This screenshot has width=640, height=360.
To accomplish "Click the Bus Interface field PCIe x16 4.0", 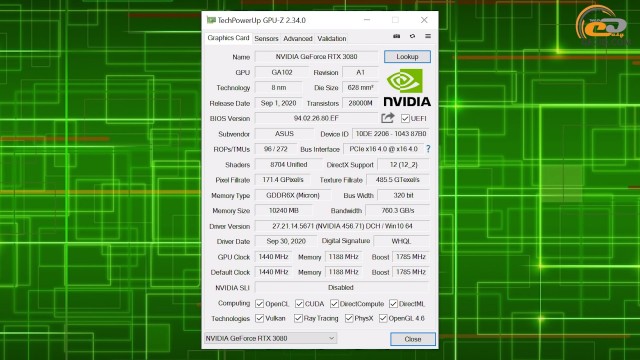I will point(384,149).
